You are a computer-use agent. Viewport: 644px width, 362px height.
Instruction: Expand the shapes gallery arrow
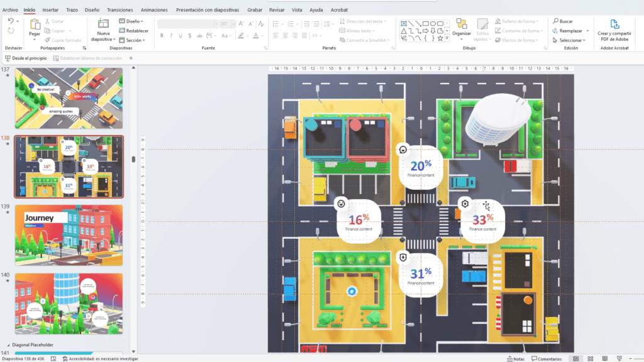click(447, 38)
